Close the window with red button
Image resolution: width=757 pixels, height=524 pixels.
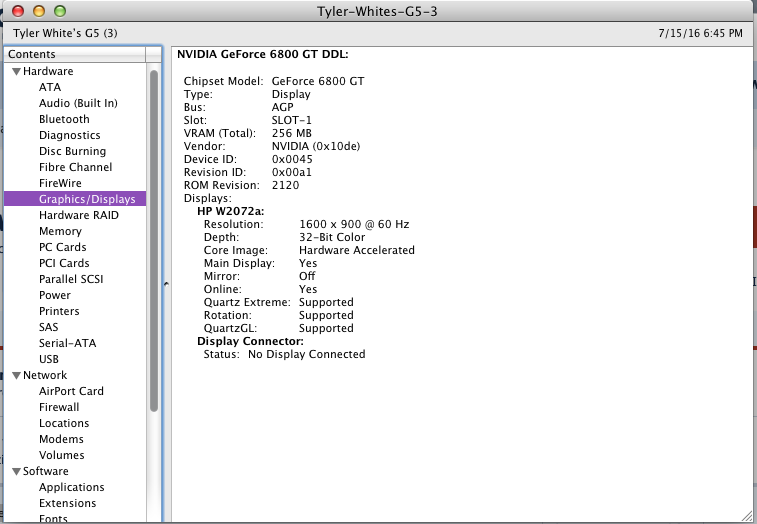click(18, 11)
